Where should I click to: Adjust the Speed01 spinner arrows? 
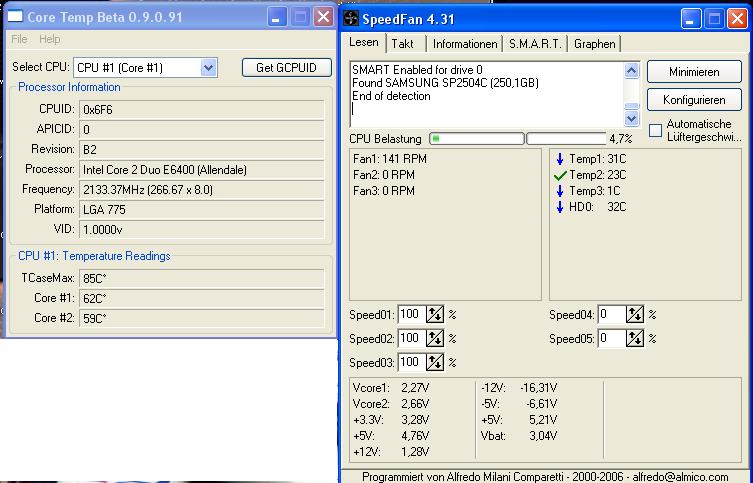pyautogui.click(x=435, y=314)
